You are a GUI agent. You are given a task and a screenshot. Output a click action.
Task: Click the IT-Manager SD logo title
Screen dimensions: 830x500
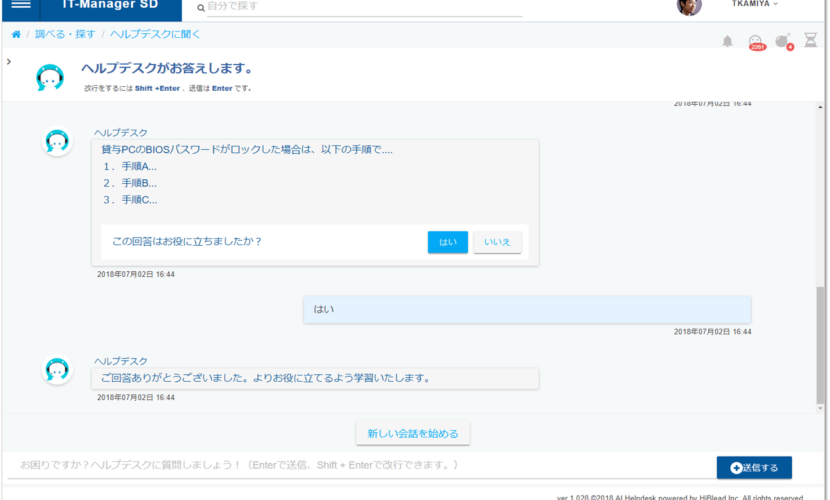[x=110, y=5]
